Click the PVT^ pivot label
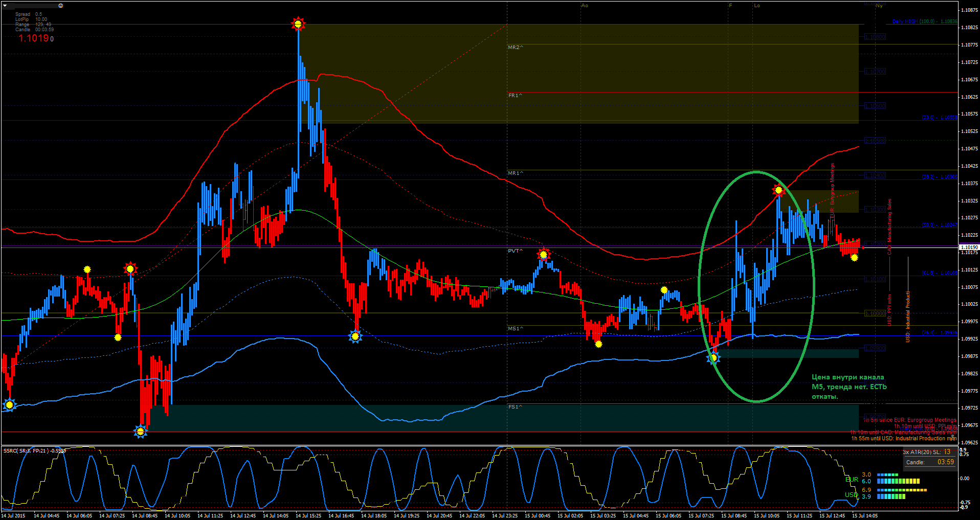This screenshot has width=980, height=520. click(515, 251)
